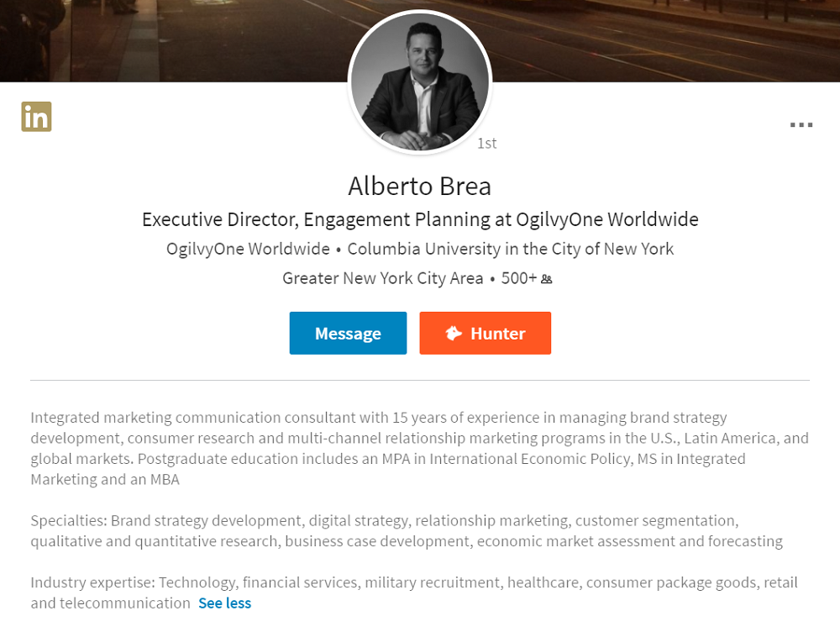Click the Specialties paragraph text
Viewport: 840px width, 632px height.
[x=378, y=531]
